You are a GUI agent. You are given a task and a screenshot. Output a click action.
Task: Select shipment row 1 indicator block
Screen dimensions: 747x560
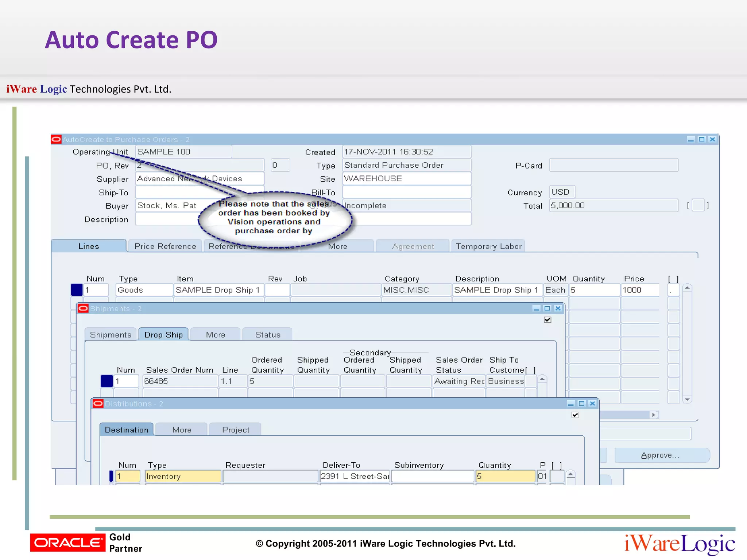(107, 381)
